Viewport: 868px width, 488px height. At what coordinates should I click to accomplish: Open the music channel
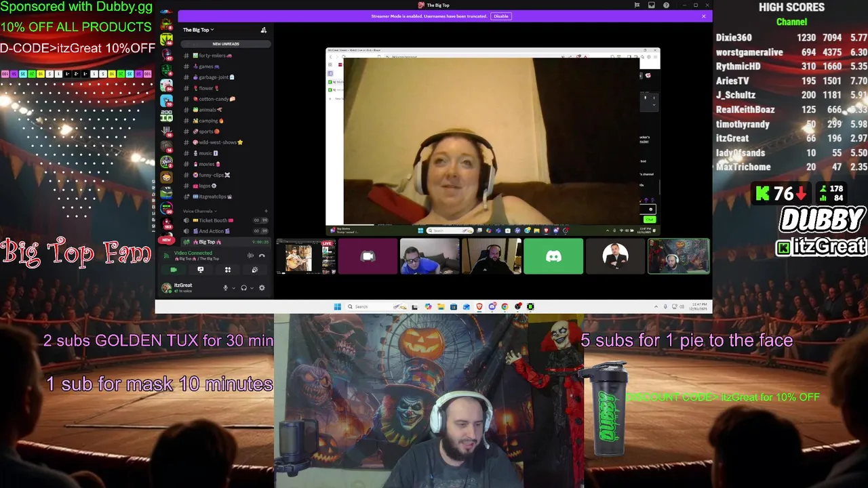tap(226, 153)
